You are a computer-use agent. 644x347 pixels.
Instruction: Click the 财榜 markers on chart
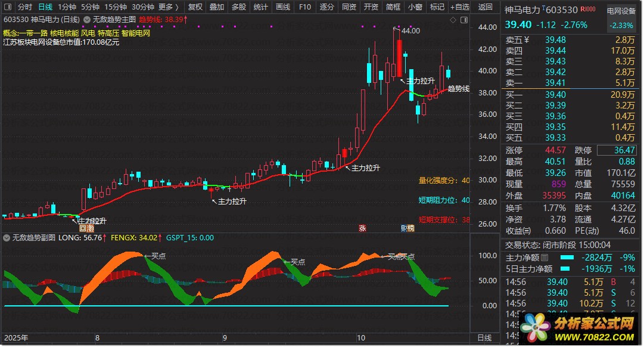point(407,228)
